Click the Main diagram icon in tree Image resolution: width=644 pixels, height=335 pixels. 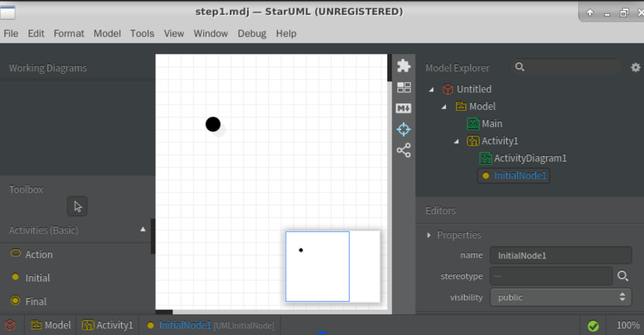click(473, 124)
